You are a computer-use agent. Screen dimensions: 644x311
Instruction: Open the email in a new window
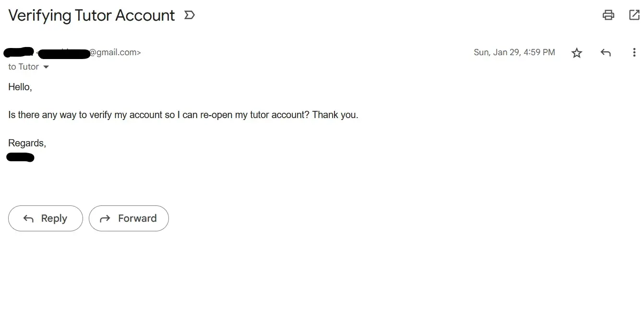point(634,15)
